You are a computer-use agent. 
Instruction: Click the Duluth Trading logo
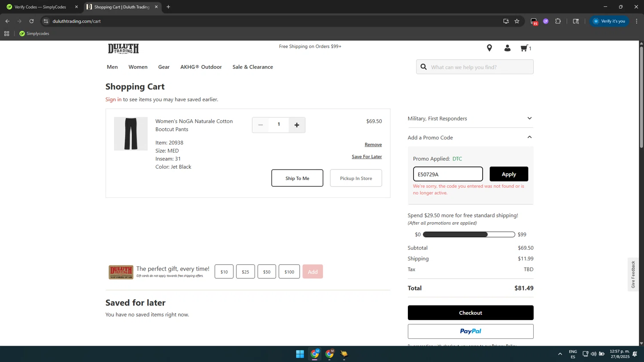click(x=123, y=48)
